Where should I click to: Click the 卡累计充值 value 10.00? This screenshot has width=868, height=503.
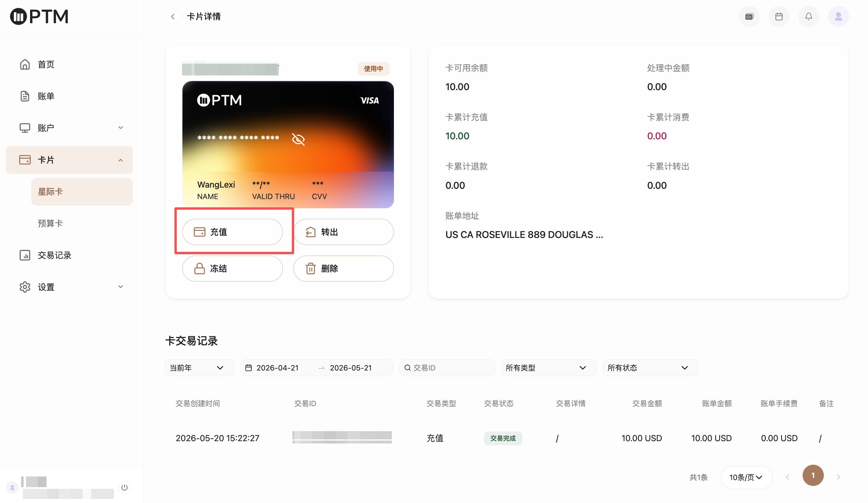pos(457,136)
